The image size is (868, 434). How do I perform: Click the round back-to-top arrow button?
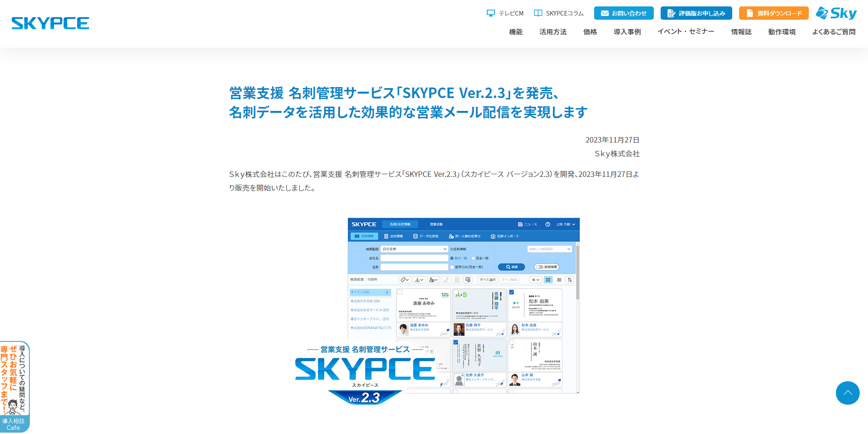point(847,393)
